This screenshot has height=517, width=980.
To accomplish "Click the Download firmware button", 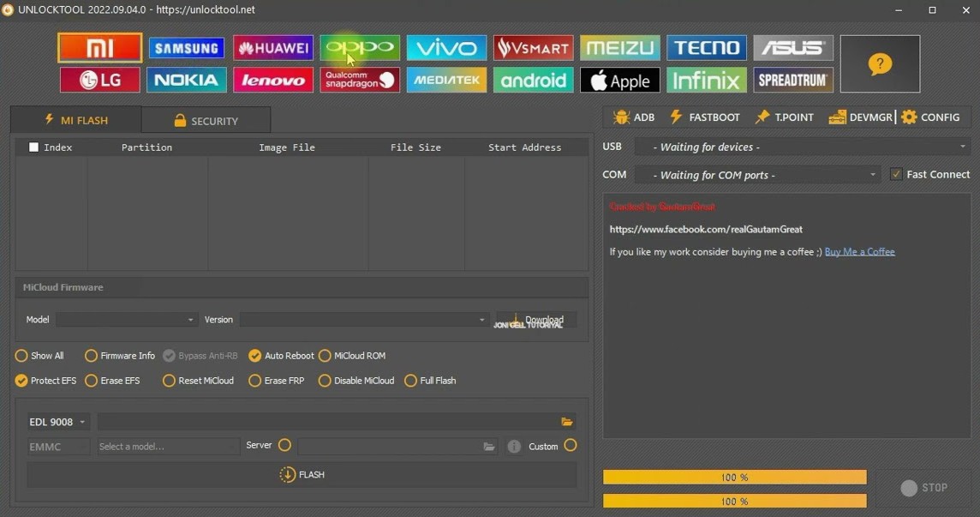I will (536, 320).
